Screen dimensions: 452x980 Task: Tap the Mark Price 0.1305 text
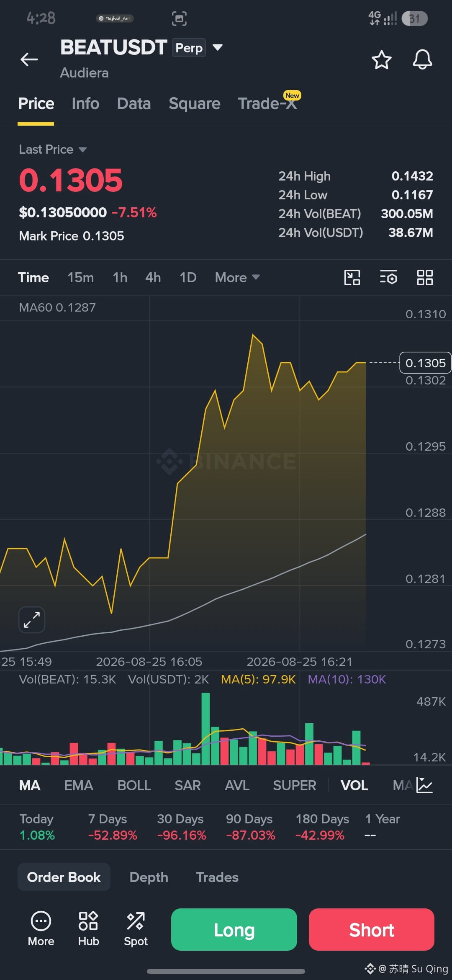point(72,236)
